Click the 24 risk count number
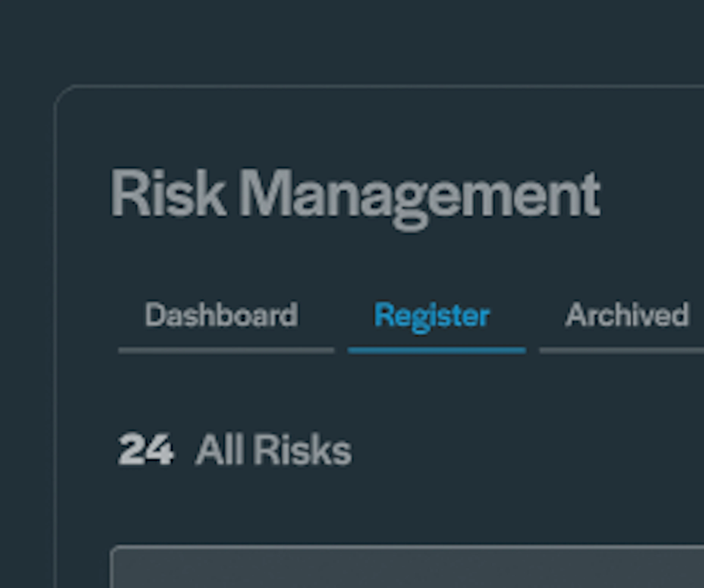This screenshot has width=704, height=588. tap(146, 449)
